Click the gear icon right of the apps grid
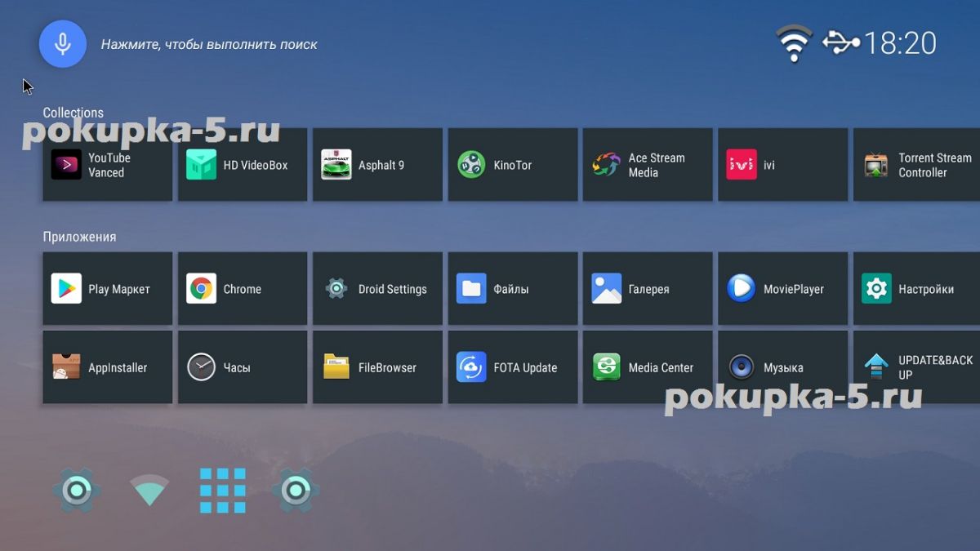 point(296,491)
